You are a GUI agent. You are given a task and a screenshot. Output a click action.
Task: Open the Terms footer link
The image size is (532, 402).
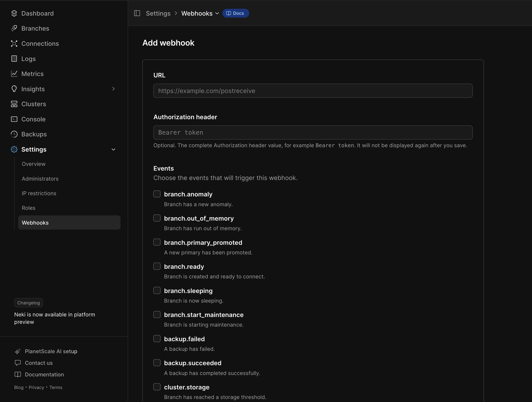tap(56, 387)
